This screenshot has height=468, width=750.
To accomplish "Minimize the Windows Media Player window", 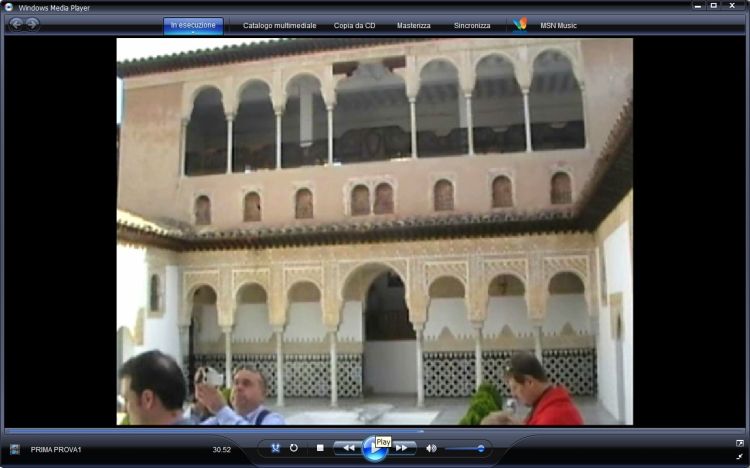I will [697, 6].
